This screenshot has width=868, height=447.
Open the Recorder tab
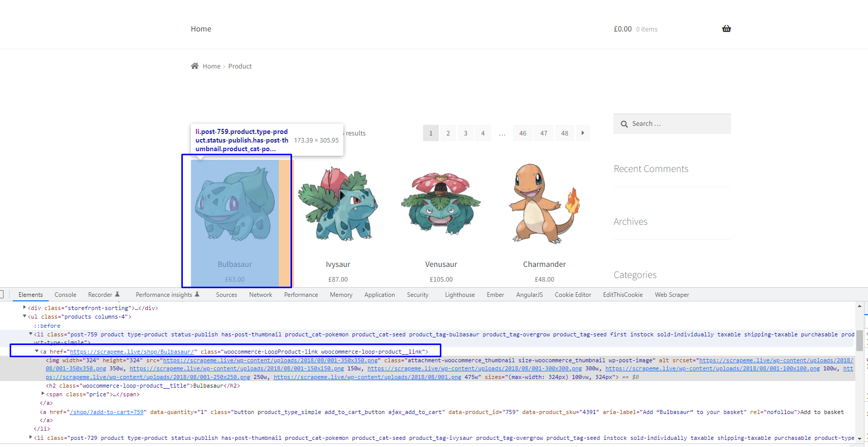click(100, 295)
